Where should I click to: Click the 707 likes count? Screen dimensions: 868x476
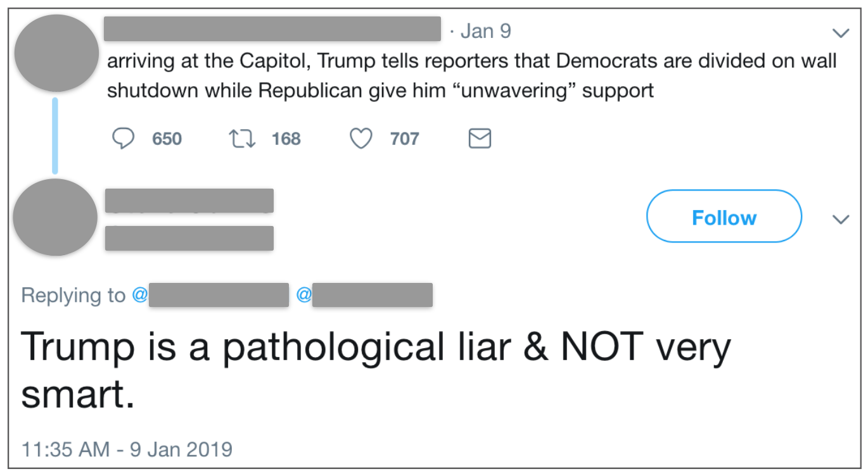(x=404, y=139)
